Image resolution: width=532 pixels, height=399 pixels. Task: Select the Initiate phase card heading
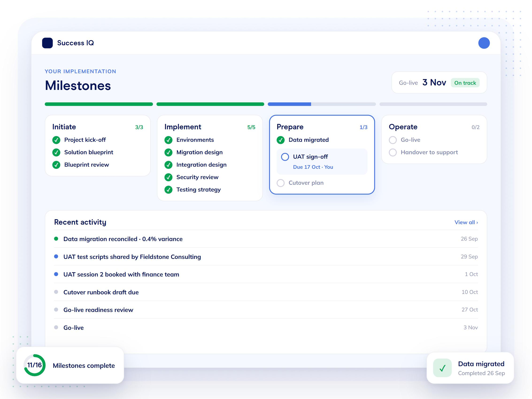(64, 127)
